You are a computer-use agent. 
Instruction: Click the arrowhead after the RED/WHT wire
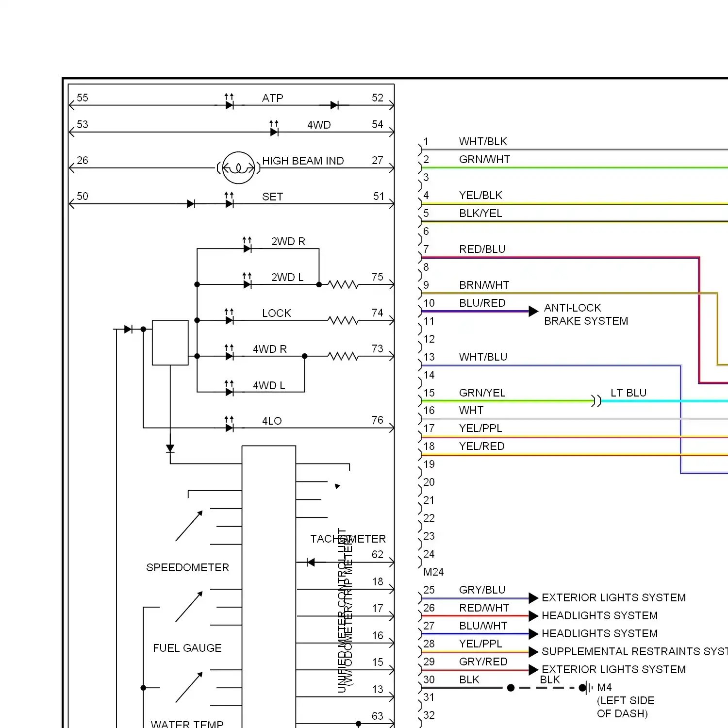533,616
